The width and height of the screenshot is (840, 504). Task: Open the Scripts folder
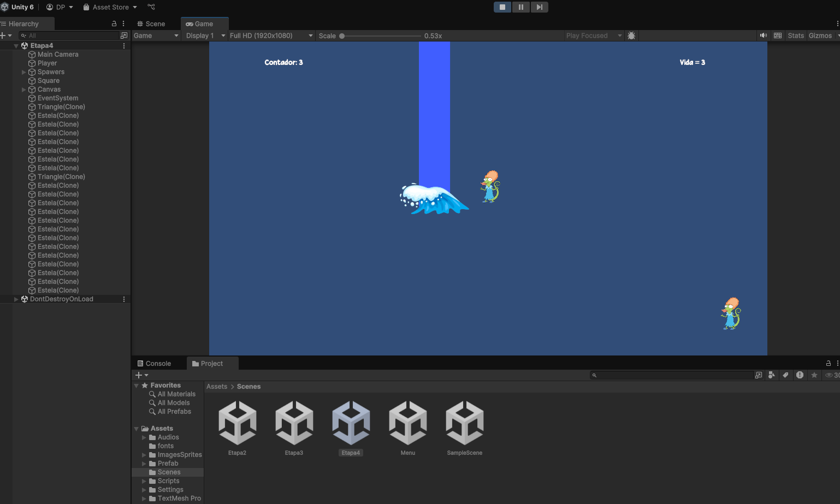pos(168,481)
